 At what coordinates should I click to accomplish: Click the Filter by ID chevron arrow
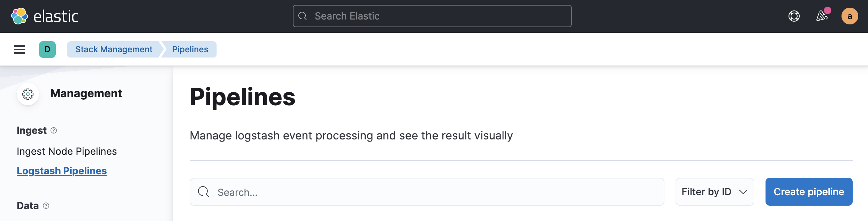click(743, 192)
